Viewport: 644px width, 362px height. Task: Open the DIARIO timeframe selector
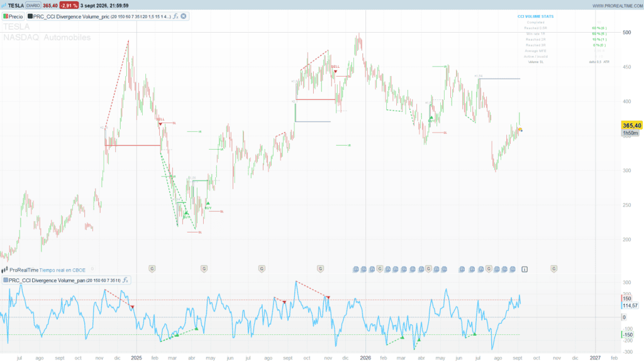click(x=33, y=6)
